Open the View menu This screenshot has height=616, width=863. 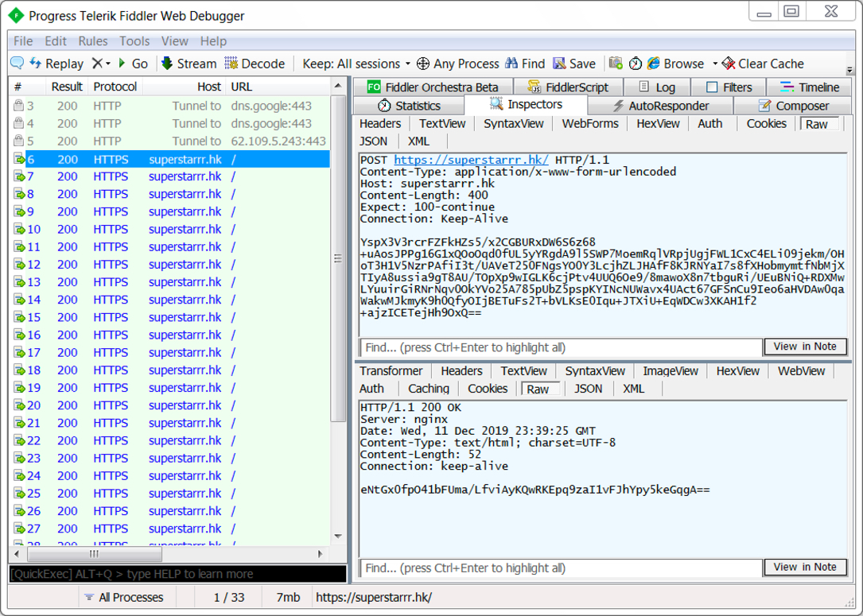click(174, 41)
